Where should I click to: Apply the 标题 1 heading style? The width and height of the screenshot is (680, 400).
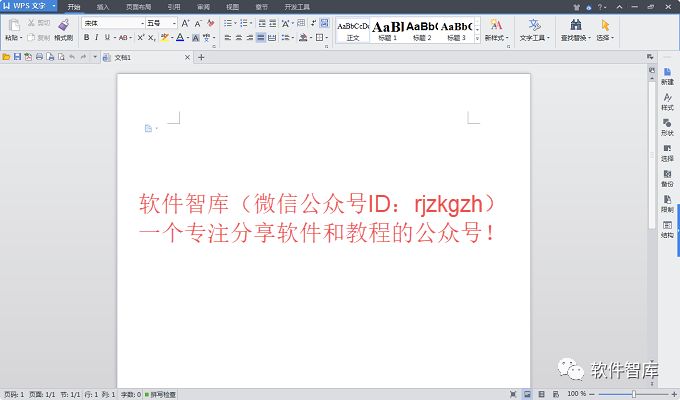[x=388, y=30]
